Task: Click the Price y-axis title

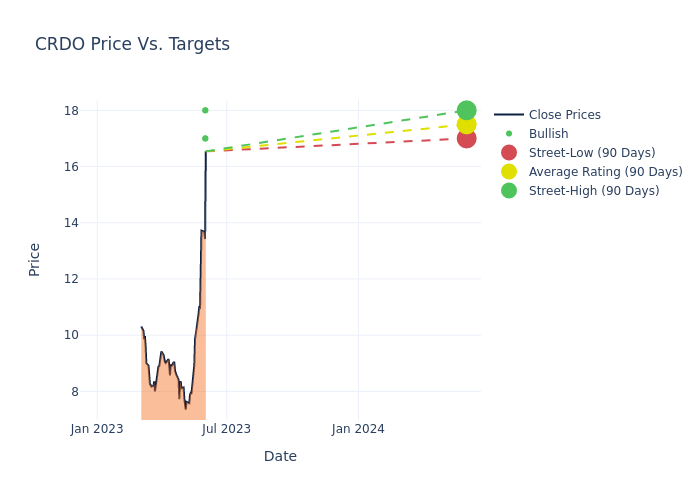Action: [35, 259]
